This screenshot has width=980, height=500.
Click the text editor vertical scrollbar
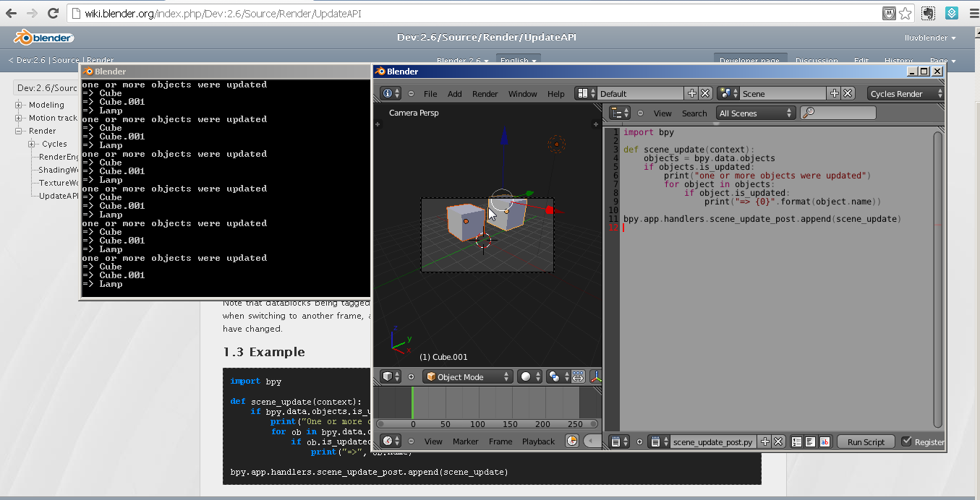pyautogui.click(x=937, y=279)
